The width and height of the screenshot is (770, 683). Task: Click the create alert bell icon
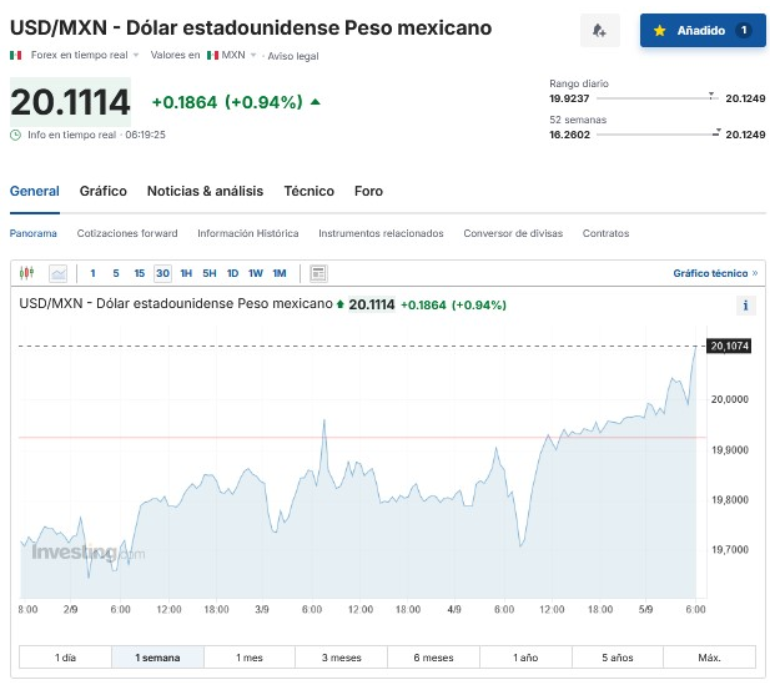[600, 31]
